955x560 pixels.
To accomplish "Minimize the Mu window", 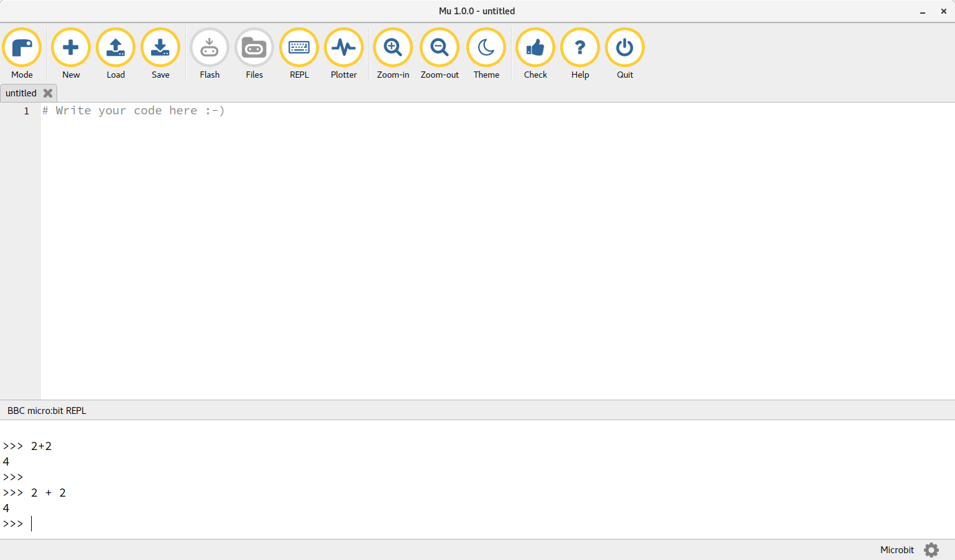I will (923, 11).
